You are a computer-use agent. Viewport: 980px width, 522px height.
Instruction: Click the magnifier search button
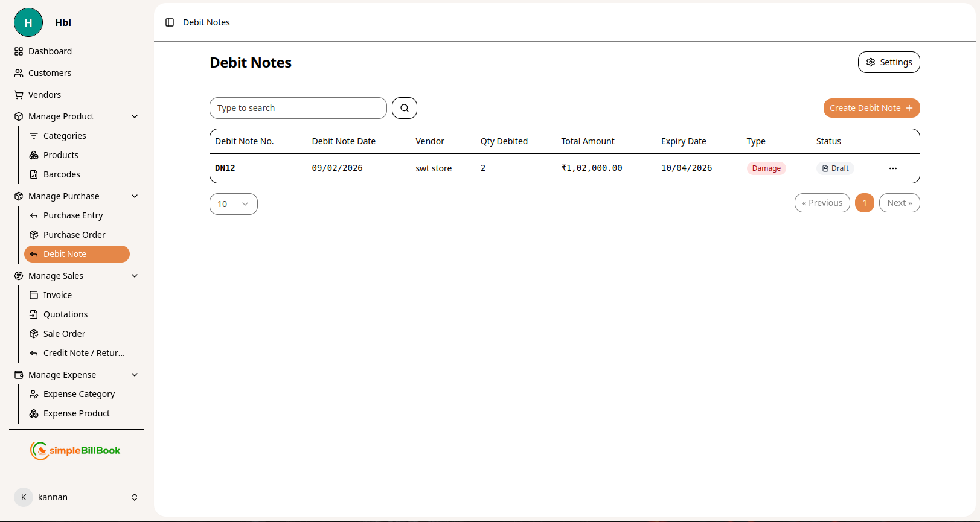(405, 108)
